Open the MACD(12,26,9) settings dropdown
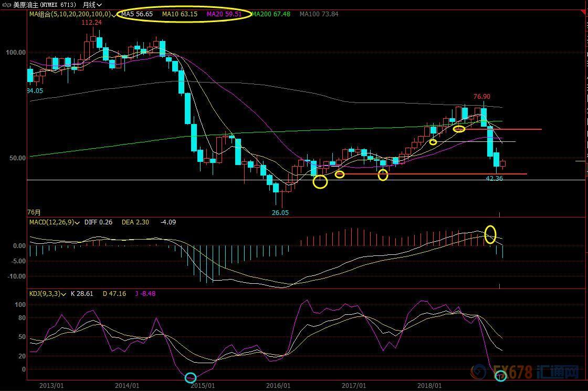The height and width of the screenshot is (391, 588). (77, 222)
